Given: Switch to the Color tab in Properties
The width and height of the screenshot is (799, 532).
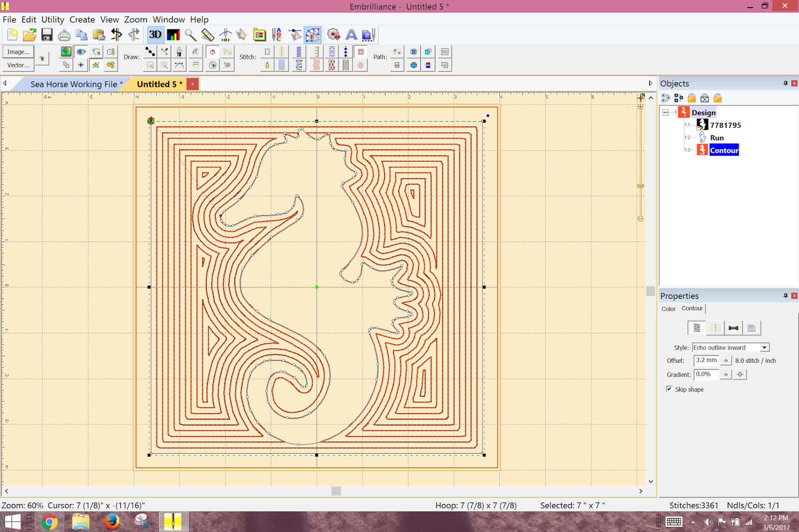Looking at the screenshot, I should coord(669,308).
